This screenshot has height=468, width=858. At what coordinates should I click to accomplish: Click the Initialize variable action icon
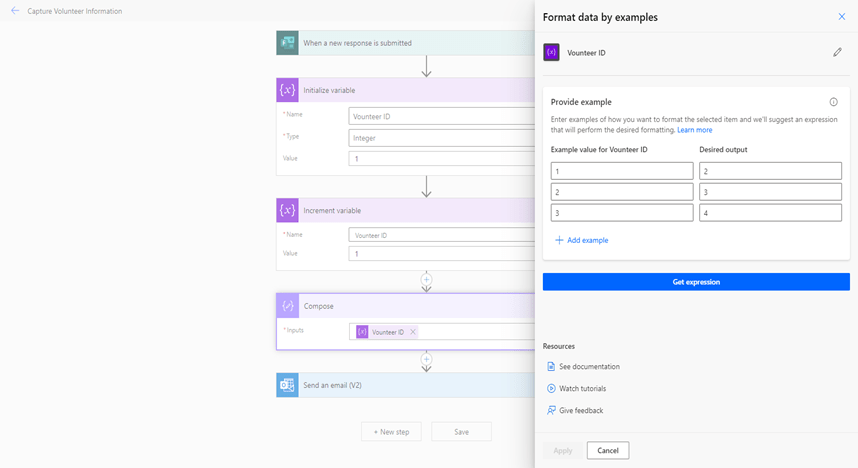[x=287, y=90]
